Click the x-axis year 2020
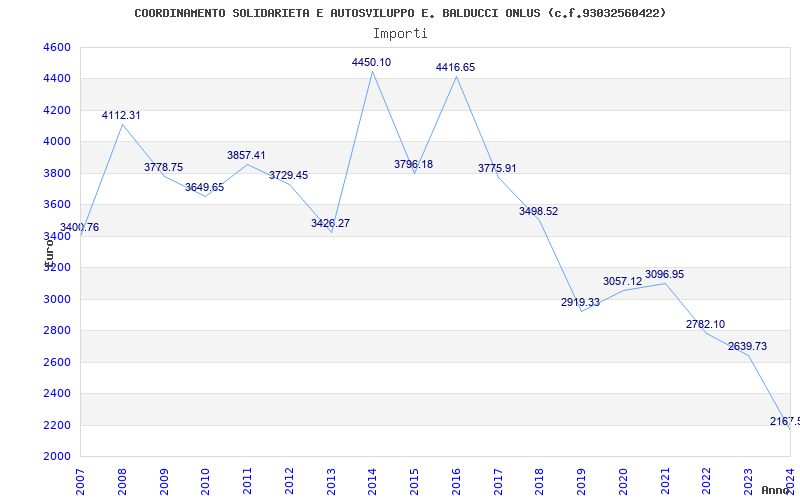The image size is (800, 500). coord(623,481)
